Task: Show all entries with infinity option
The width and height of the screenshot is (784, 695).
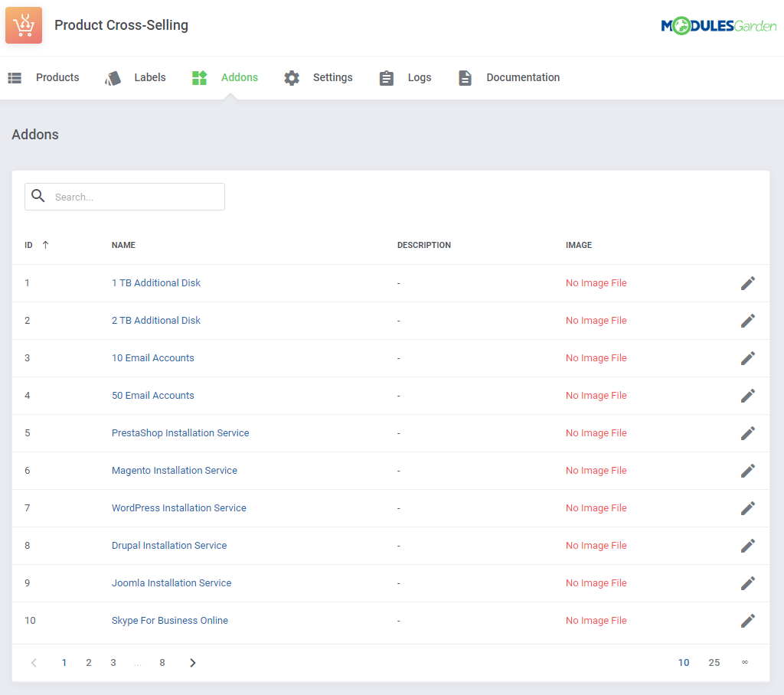Action: [744, 663]
